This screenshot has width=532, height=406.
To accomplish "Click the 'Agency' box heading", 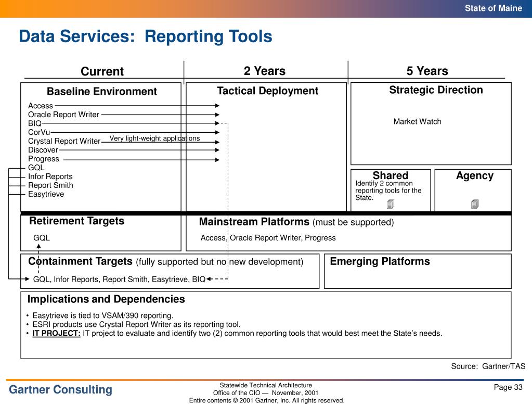I will (475, 176).
